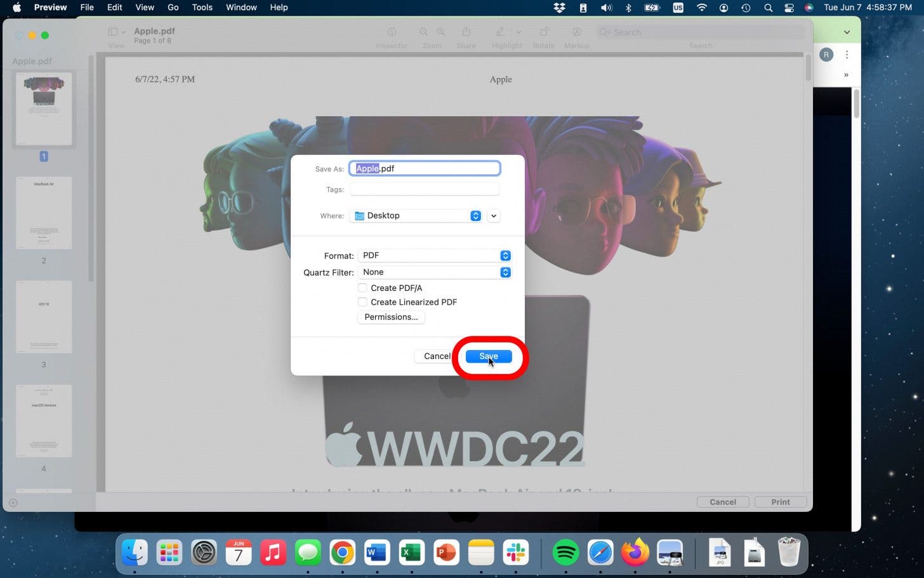Enable the Create Linearized PDF checkbox
Viewport: 924px width, 578px height.
click(362, 302)
